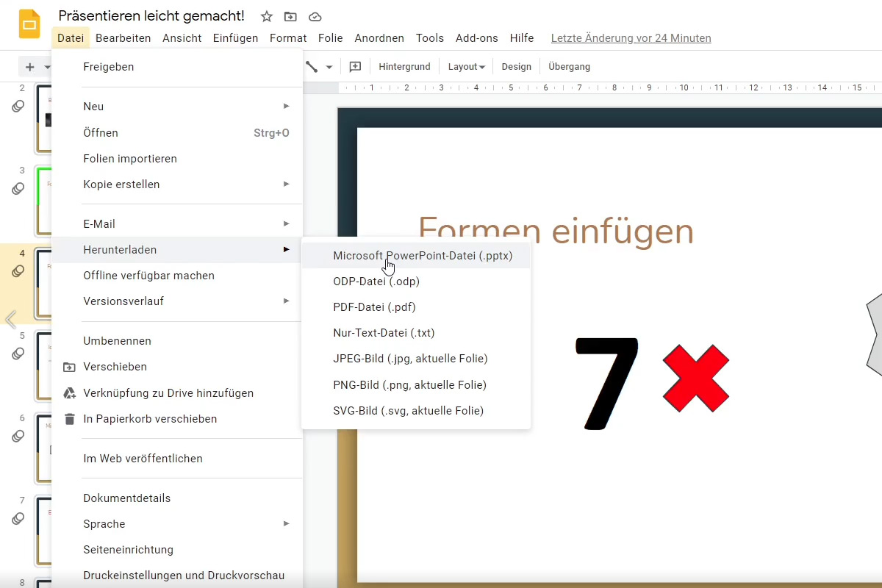Open the Hilfe menu
The height and width of the screenshot is (588, 882).
(x=522, y=38)
